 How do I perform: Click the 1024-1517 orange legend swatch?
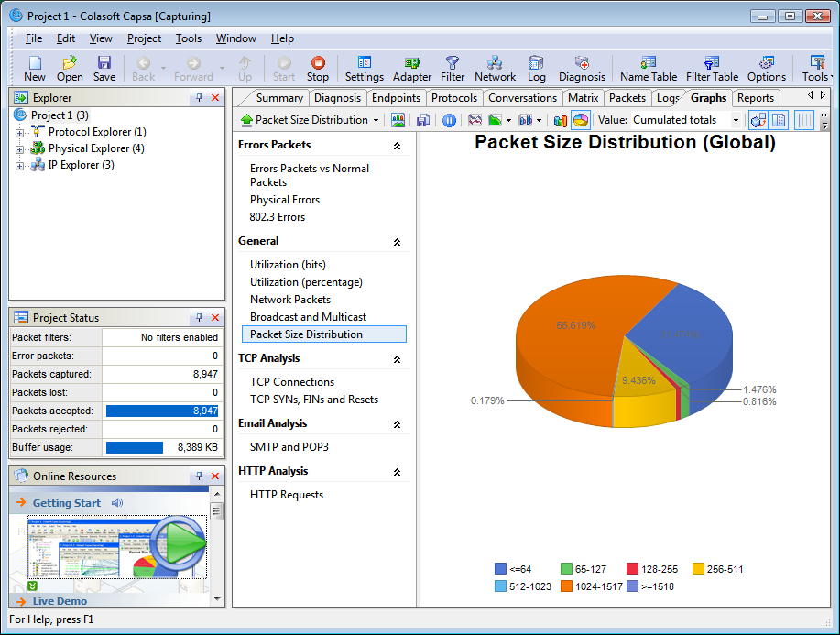[566, 586]
